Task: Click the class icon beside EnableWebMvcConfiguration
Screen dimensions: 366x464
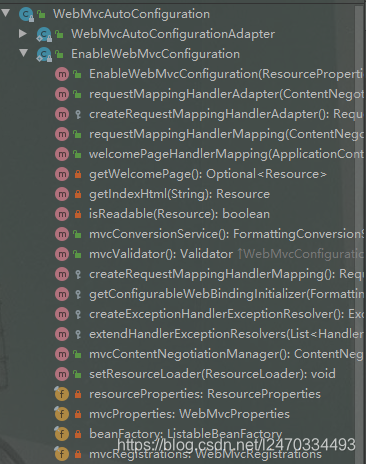Action: pos(44,54)
